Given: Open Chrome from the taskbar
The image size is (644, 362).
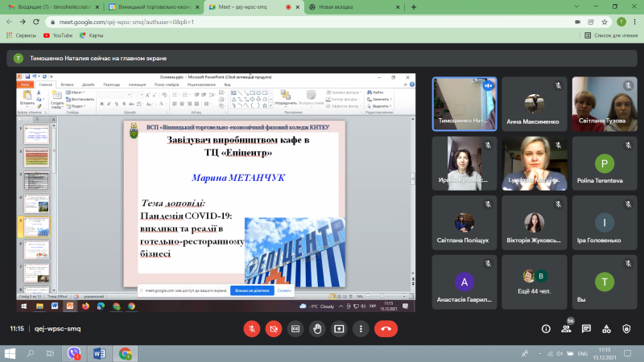Looking at the screenshot, I should 125,353.
